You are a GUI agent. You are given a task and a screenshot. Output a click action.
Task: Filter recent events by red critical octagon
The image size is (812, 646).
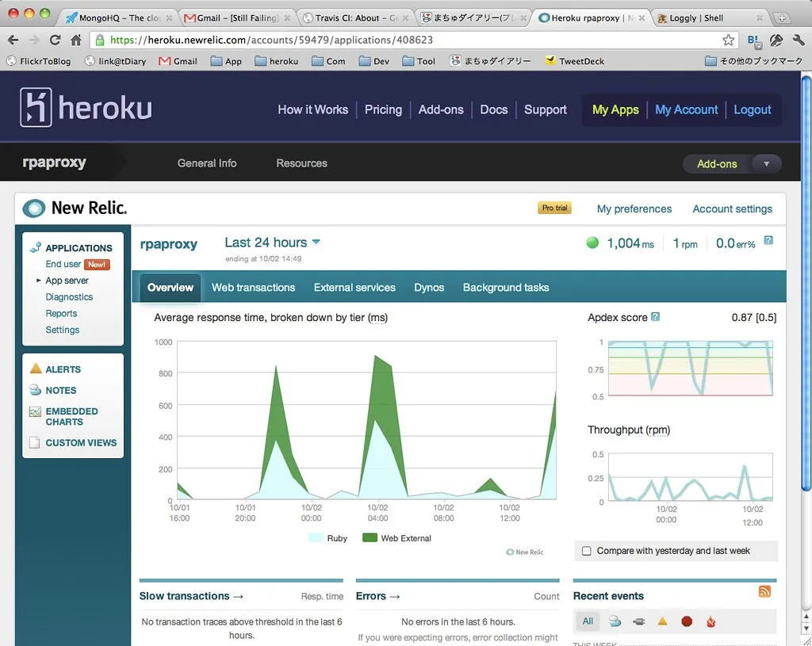[x=687, y=621]
